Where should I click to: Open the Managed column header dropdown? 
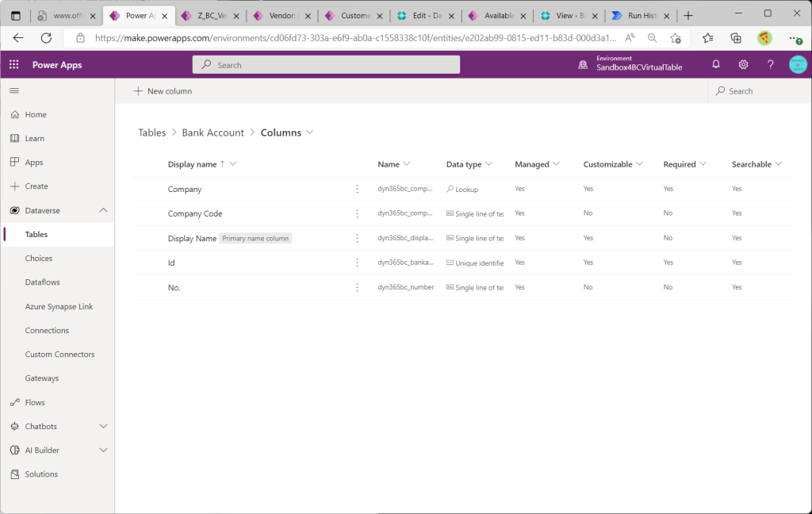(556, 163)
